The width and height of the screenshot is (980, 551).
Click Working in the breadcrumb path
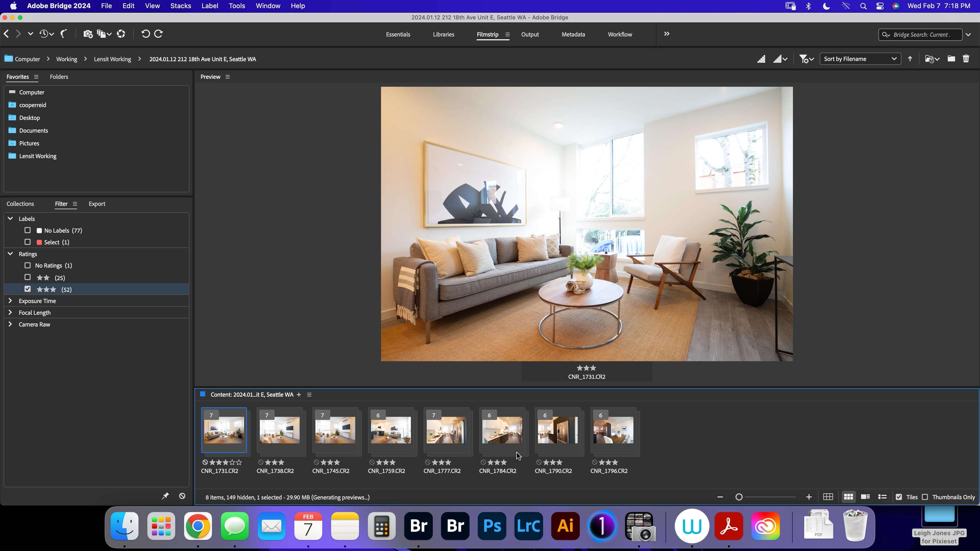pyautogui.click(x=67, y=59)
